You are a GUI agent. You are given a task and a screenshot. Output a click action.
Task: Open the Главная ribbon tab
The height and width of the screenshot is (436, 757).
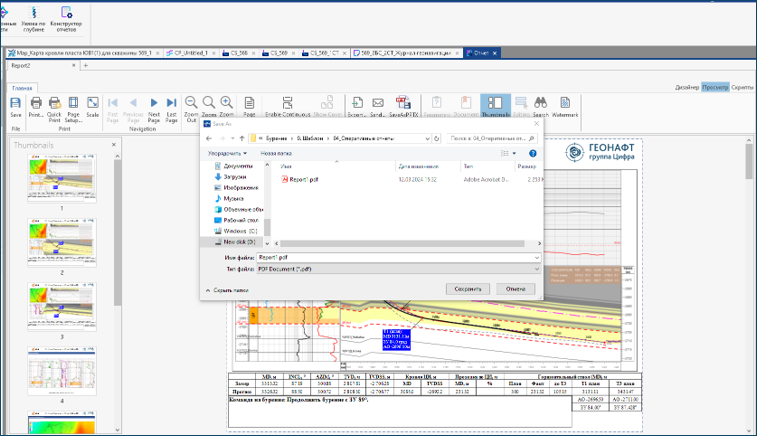coord(22,88)
